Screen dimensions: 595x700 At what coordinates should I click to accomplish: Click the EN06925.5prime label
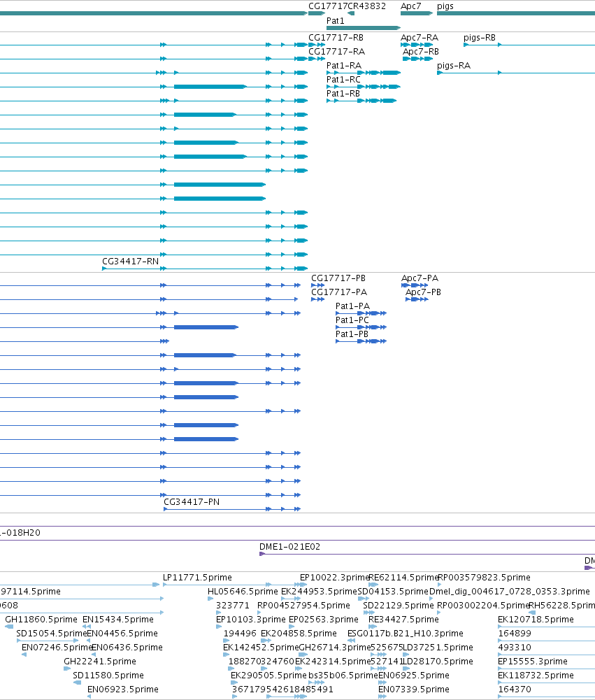(414, 676)
